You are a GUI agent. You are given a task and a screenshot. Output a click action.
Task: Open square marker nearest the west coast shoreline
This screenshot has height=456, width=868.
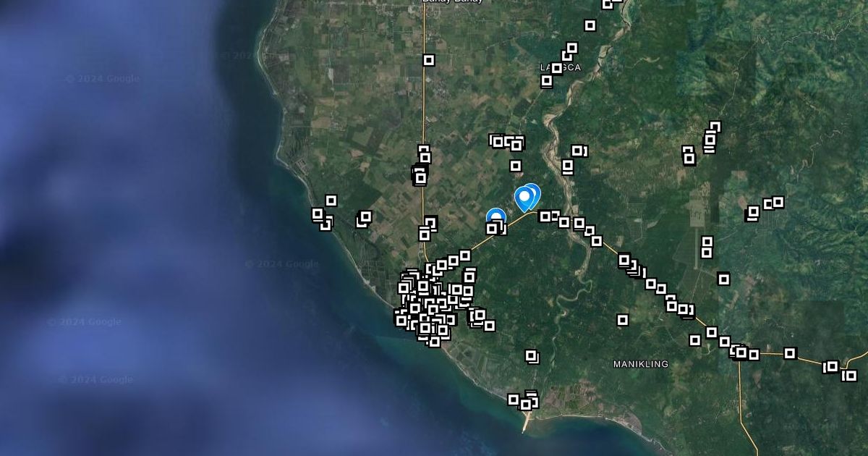point(318,214)
